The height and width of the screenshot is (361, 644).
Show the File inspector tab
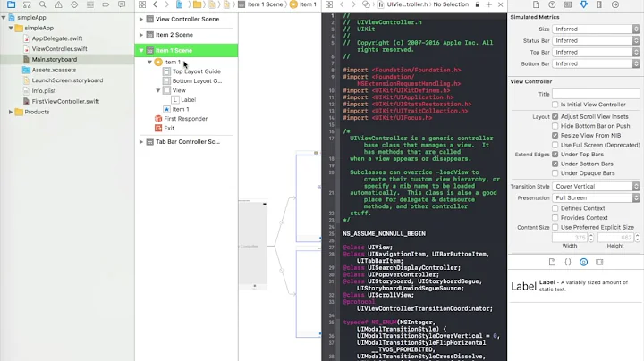pyautogui.click(x=536, y=4)
